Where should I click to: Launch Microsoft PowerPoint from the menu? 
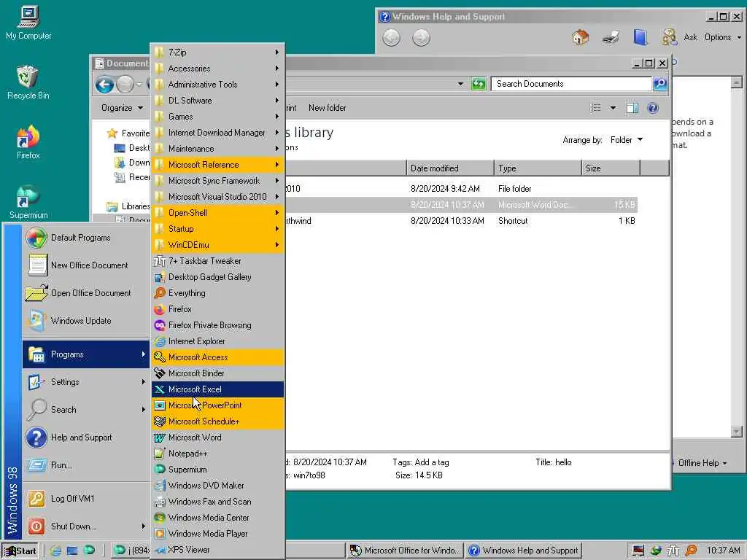point(217,405)
